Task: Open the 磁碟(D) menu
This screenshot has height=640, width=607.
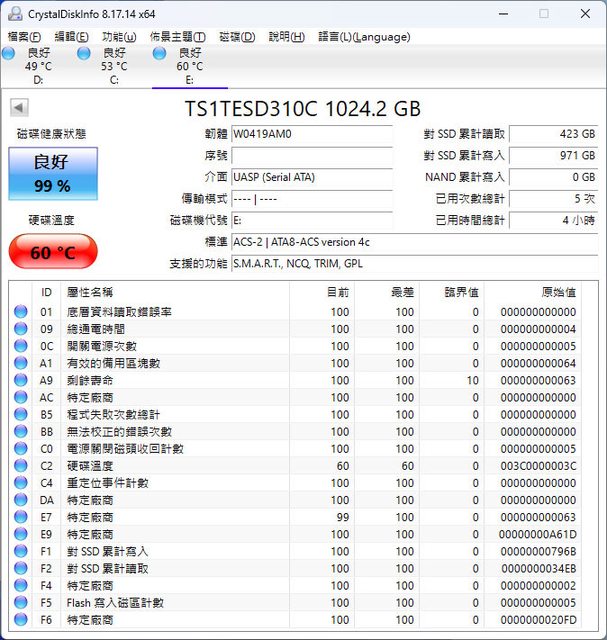Action: [237, 37]
